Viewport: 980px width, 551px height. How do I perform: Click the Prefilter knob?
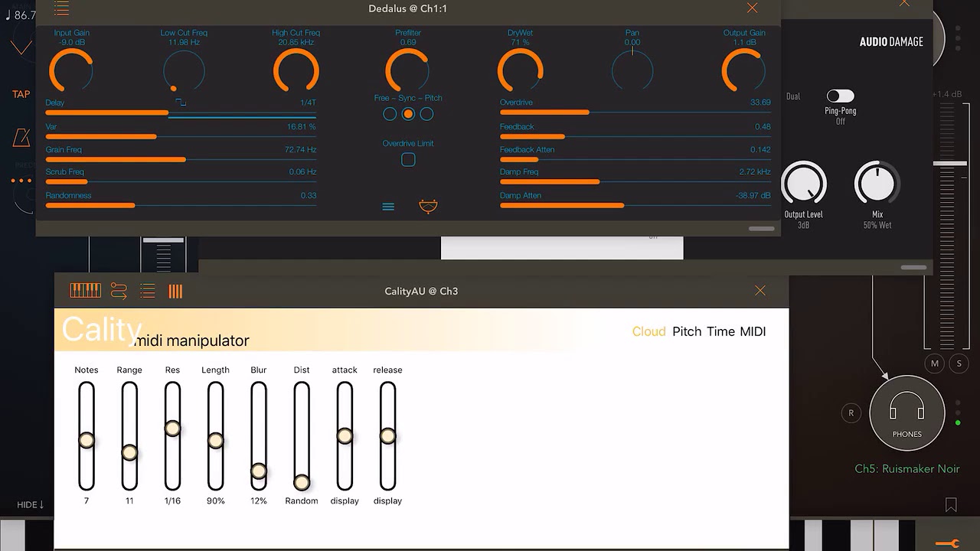tap(407, 70)
